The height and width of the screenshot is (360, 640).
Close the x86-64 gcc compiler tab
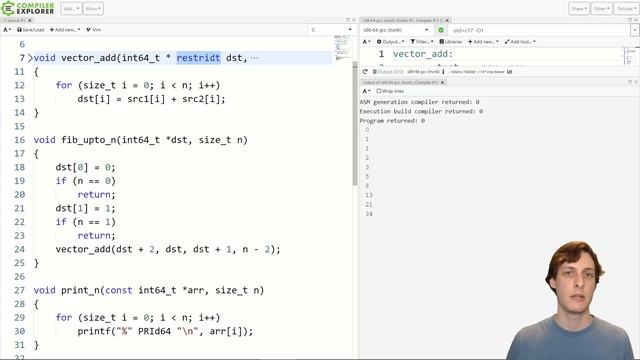pyautogui.click(x=447, y=20)
